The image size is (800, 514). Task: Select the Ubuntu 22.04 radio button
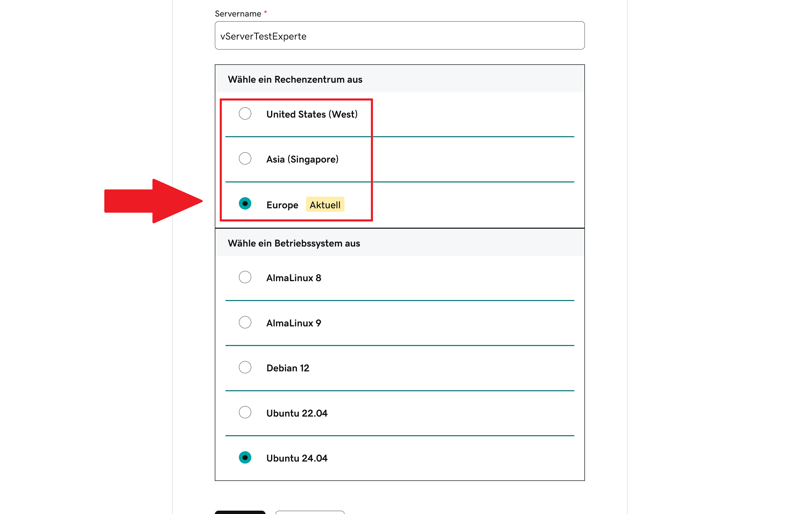coord(245,413)
